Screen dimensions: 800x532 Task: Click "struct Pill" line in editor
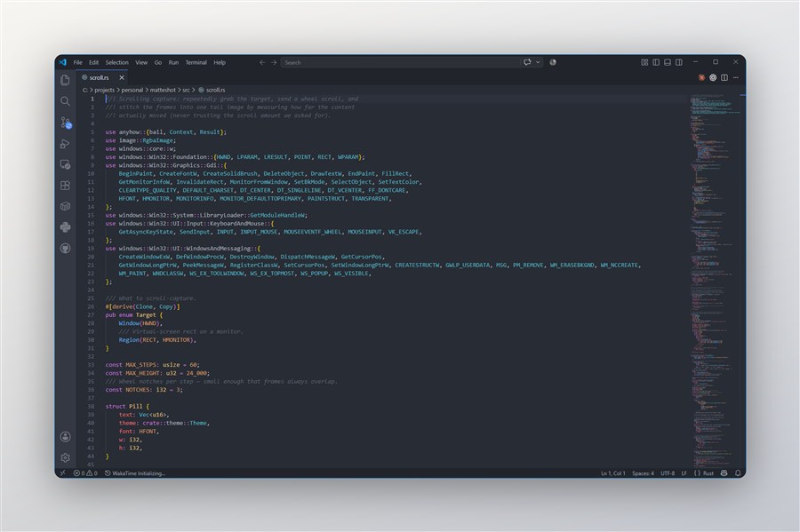pos(127,406)
